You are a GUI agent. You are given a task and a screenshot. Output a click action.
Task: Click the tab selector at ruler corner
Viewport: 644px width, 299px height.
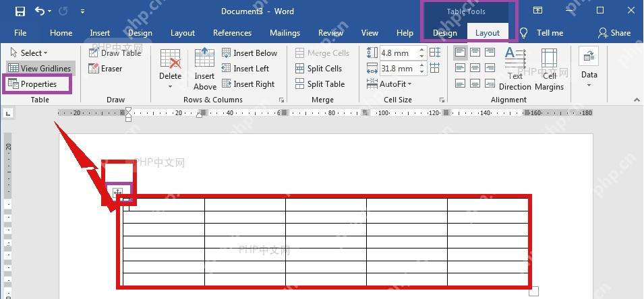coord(7,113)
